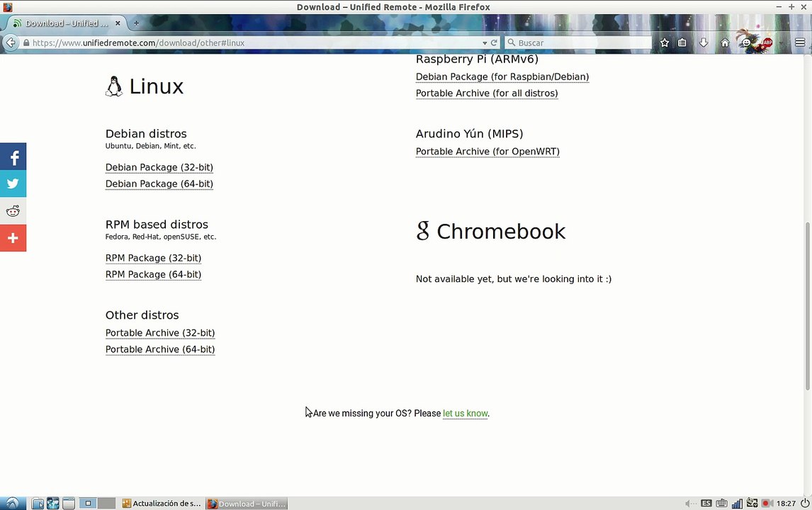Go to Firefox home page icon
Screen dimensions: 812x510
[725, 43]
